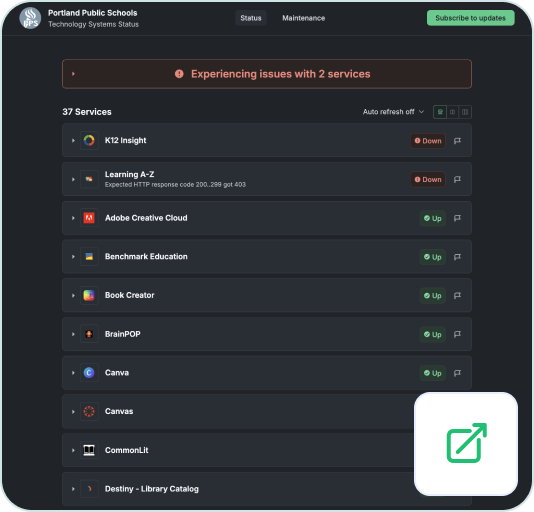Screen dimensions: 534x512
Task: Click the Canva logo icon
Action: point(89,373)
